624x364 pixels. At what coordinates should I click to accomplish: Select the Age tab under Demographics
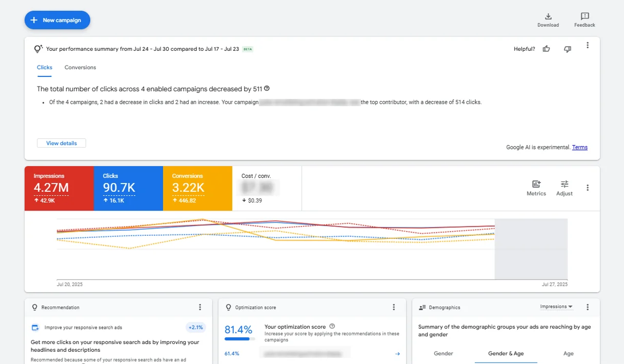pos(569,354)
